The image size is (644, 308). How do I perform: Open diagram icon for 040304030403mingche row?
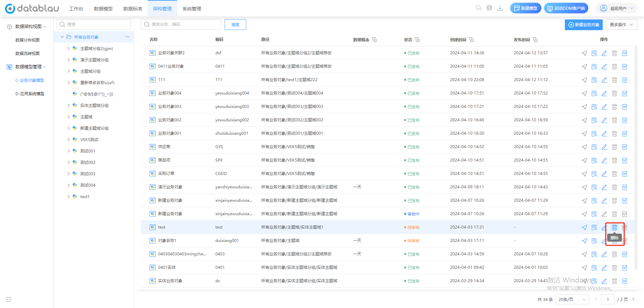point(625,254)
